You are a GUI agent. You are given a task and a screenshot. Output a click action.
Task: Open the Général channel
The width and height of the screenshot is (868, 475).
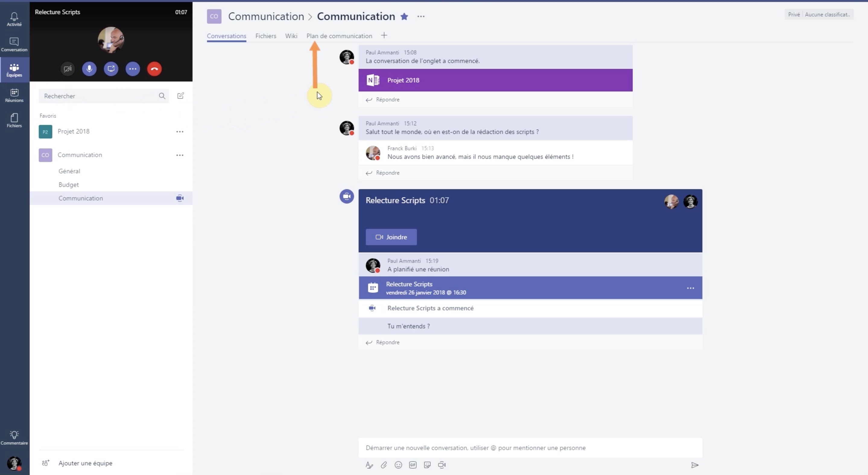[x=69, y=171]
